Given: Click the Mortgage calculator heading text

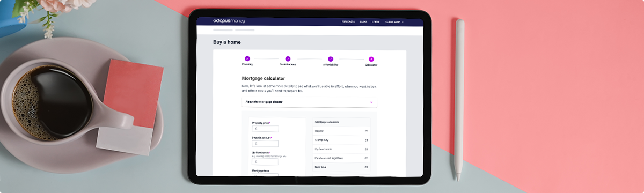Looking at the screenshot, I should pos(264,78).
